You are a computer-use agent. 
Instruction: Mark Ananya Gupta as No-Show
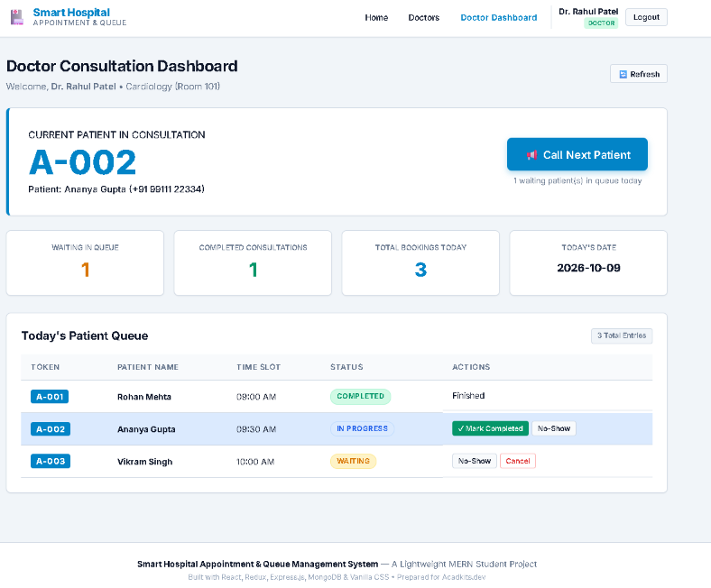(554, 428)
